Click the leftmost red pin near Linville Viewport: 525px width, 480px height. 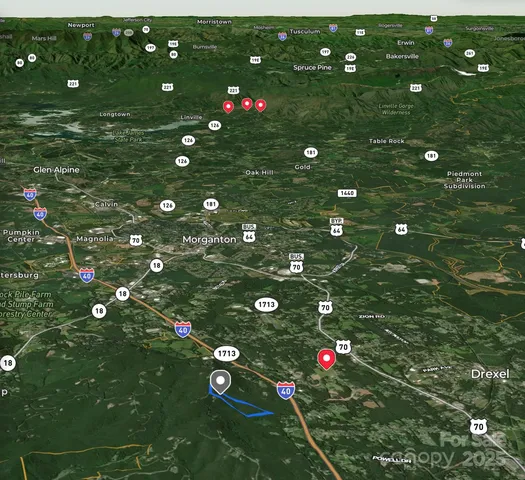point(228,107)
